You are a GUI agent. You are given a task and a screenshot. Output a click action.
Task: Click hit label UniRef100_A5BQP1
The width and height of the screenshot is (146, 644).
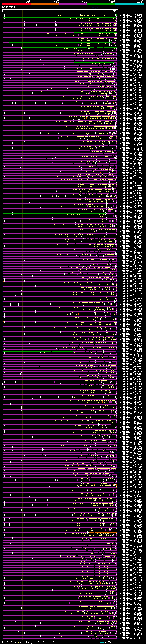131,48
